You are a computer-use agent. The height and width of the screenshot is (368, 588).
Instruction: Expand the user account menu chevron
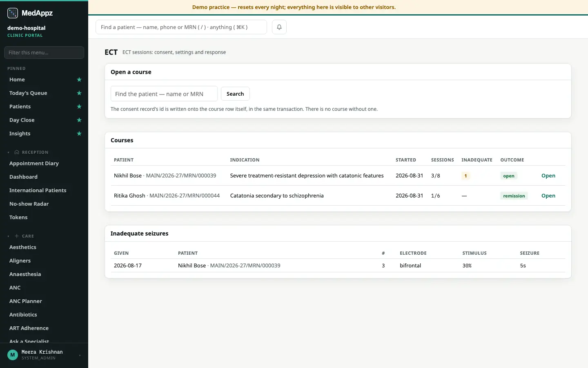[x=80, y=355]
